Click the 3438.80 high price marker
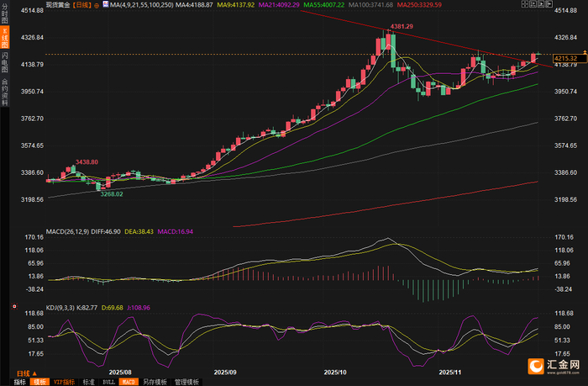 [x=87, y=161]
